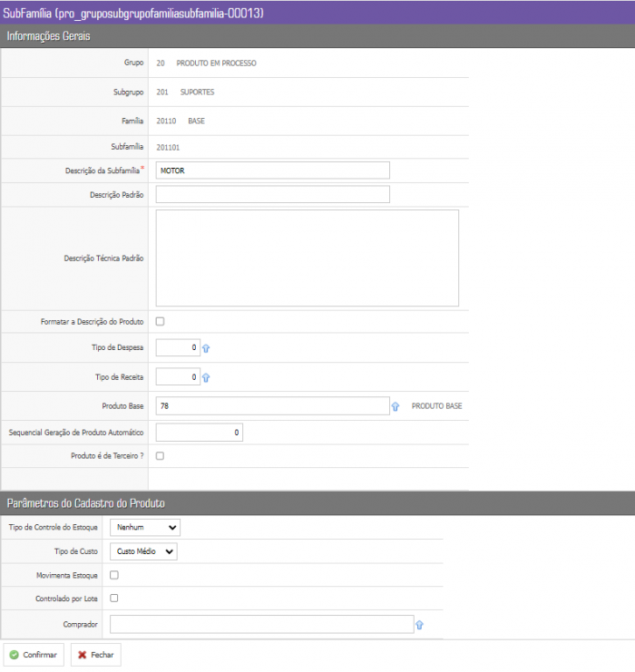Enable Controlado por Lote checkbox
Viewport: 635px width, 672px height.
(x=114, y=599)
